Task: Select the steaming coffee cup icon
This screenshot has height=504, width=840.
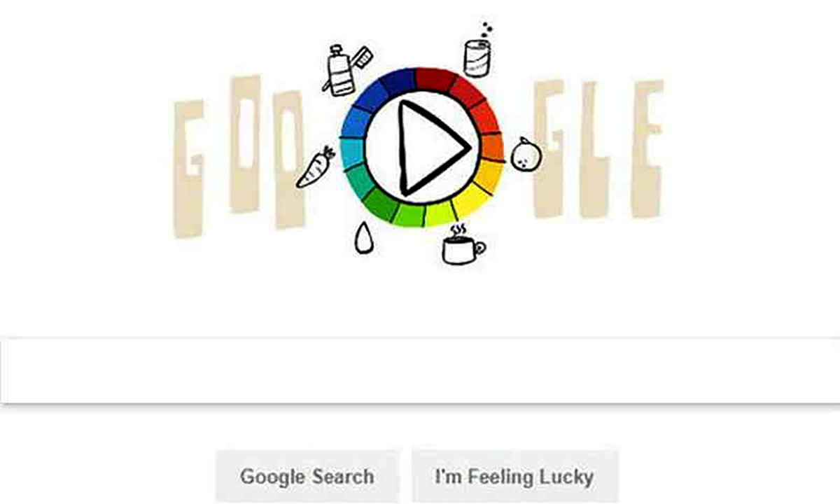Action: click(x=463, y=244)
